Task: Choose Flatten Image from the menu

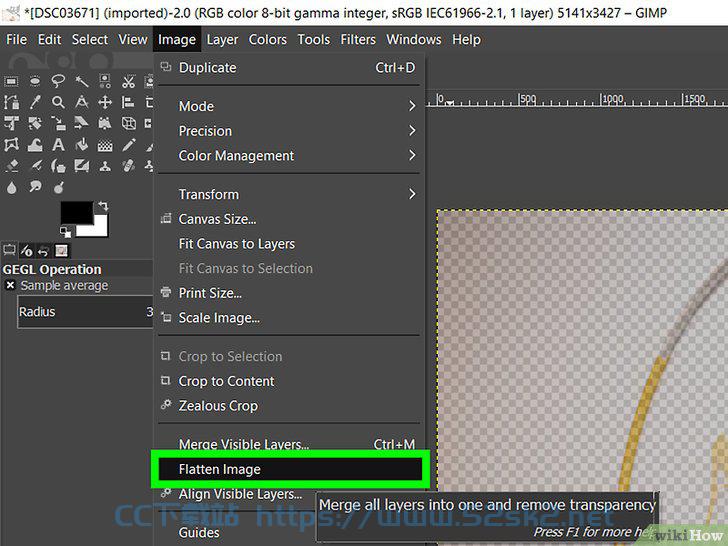Action: [x=290, y=469]
